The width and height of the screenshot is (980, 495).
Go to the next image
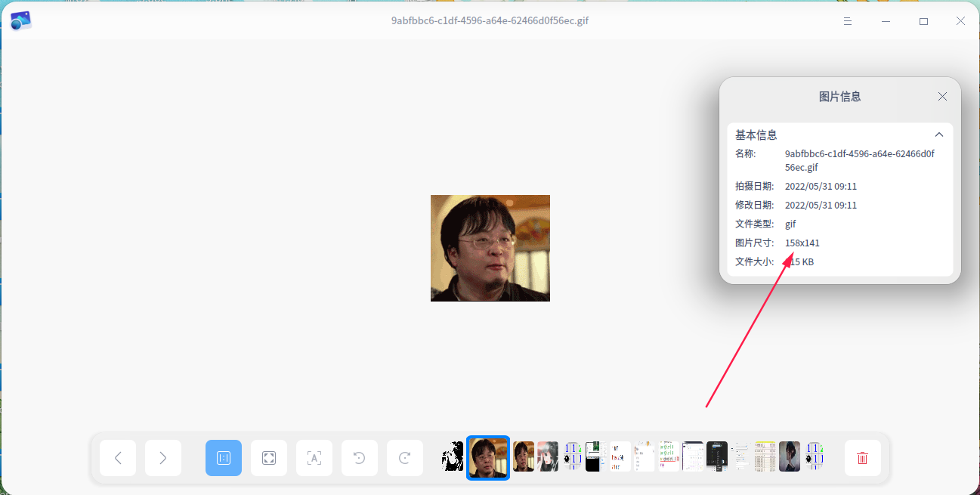tap(163, 458)
